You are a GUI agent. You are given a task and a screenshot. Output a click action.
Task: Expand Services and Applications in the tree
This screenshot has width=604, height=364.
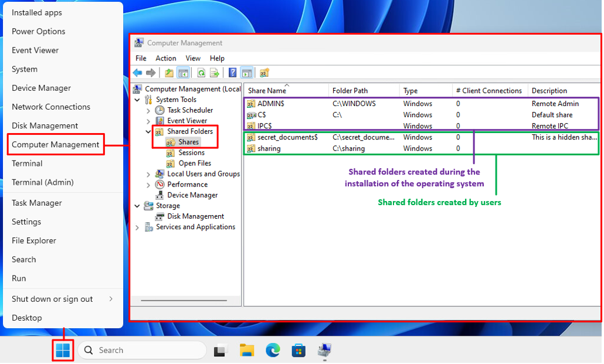pos(137,227)
